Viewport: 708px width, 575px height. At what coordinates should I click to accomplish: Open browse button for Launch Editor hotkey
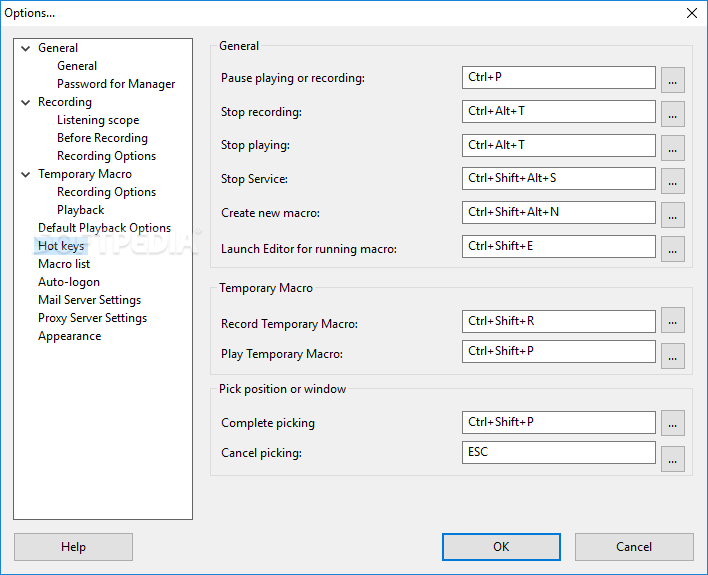coord(673,249)
